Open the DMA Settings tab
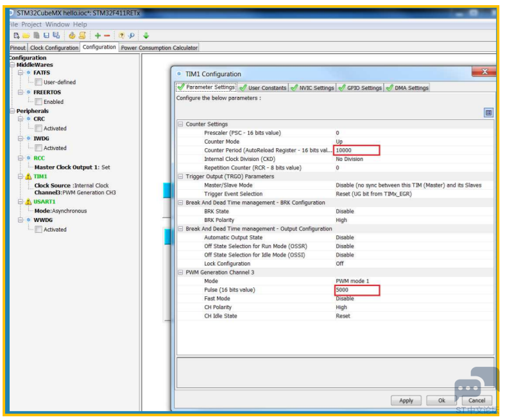505x420 pixels. pyautogui.click(x=407, y=88)
